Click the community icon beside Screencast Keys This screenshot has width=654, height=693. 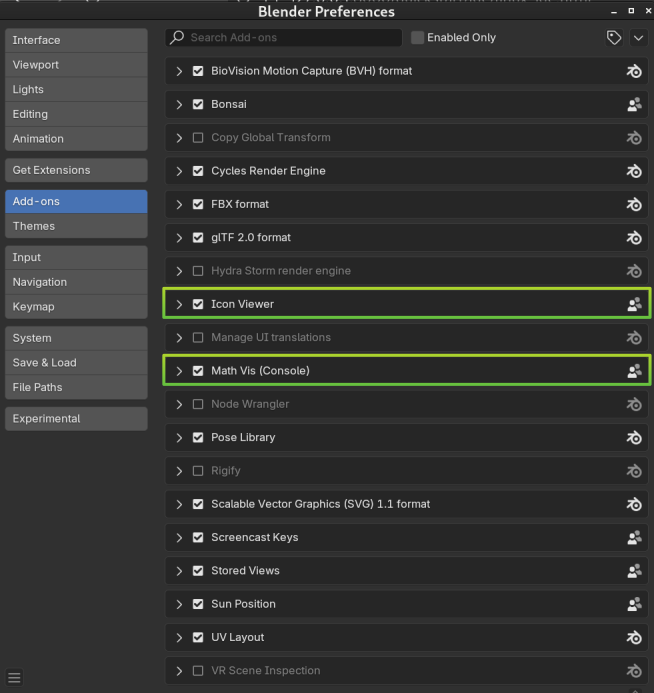[x=634, y=537]
